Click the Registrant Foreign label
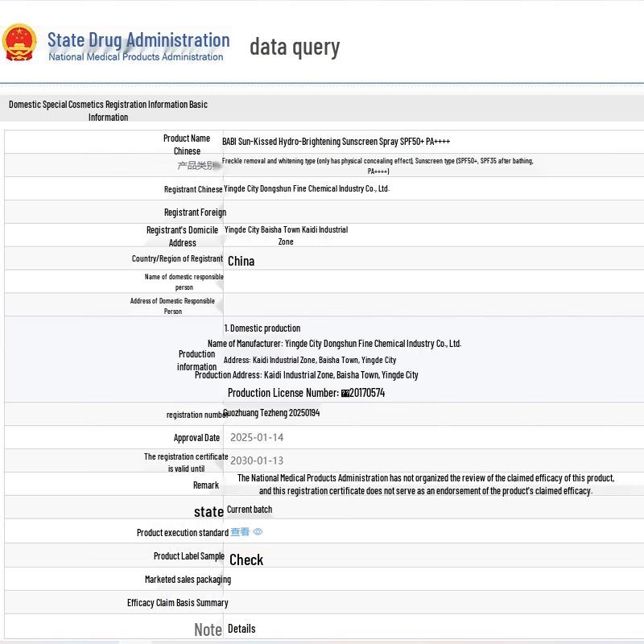This screenshot has width=644, height=644. [x=195, y=213]
